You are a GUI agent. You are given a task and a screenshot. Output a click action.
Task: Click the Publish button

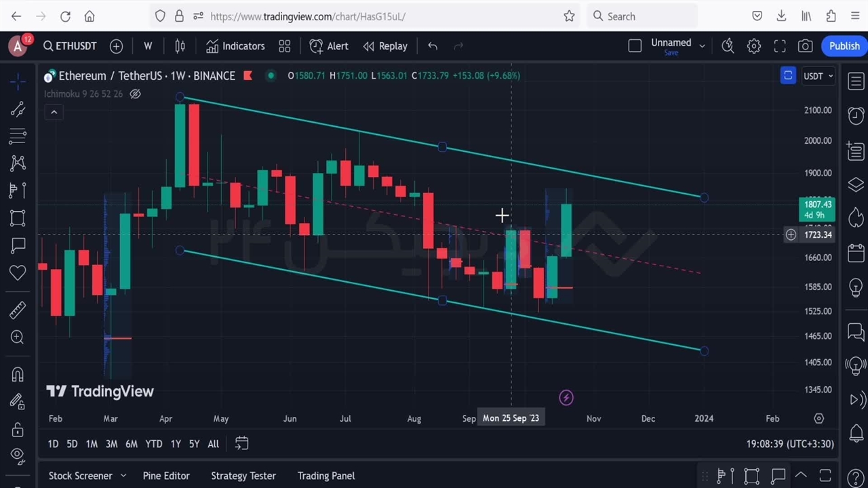pyautogui.click(x=844, y=46)
